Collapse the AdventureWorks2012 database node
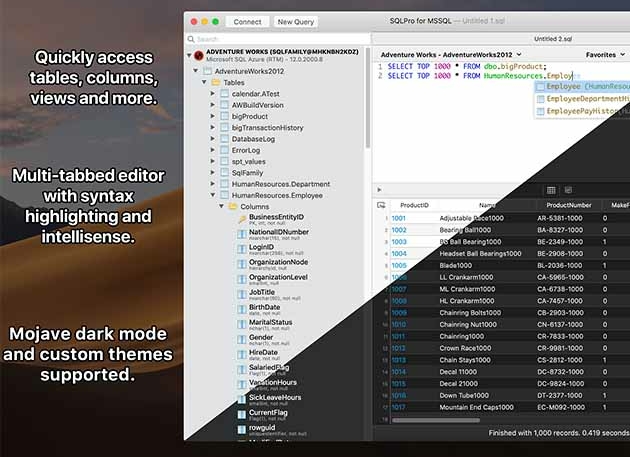Viewport: 630px width, 457px height. point(194,73)
